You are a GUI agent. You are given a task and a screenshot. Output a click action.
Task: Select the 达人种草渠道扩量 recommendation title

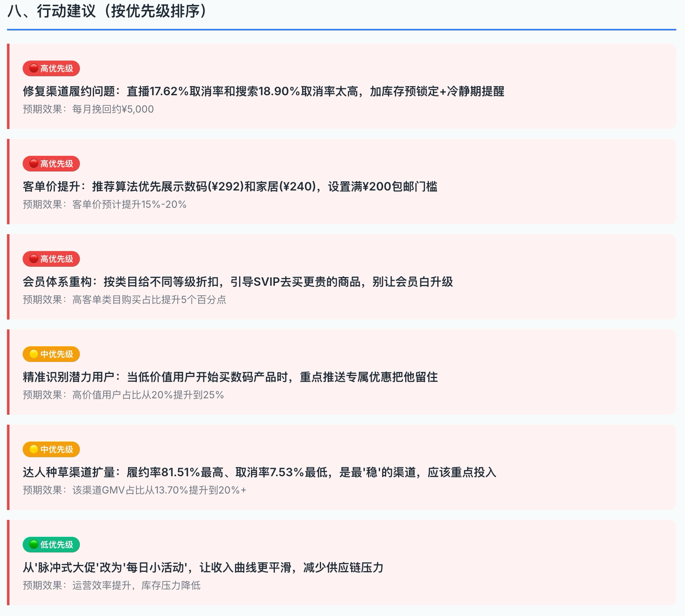click(259, 472)
